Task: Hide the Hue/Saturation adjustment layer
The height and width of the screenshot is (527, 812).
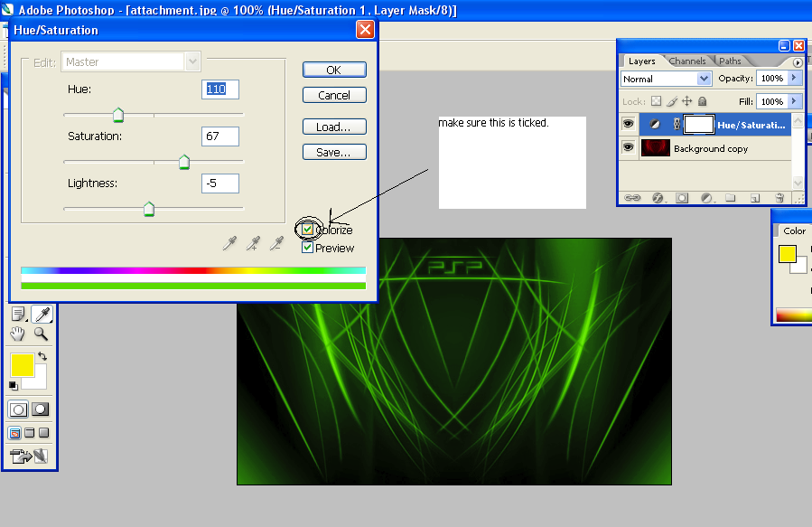Action: click(x=628, y=124)
